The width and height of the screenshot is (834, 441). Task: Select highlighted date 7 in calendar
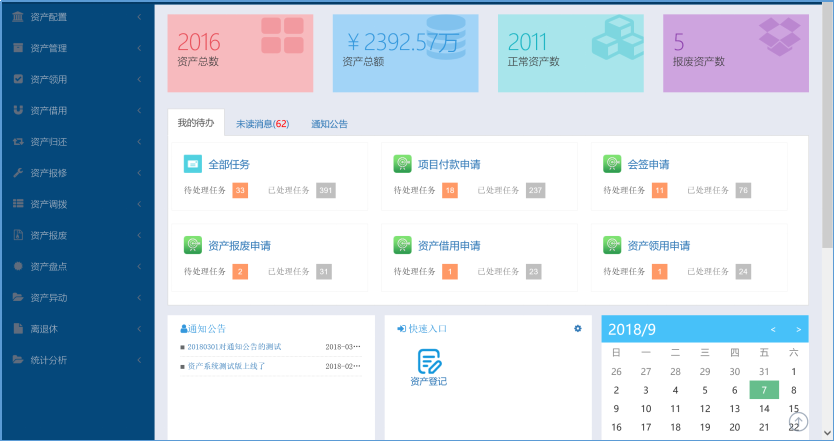[x=764, y=390]
